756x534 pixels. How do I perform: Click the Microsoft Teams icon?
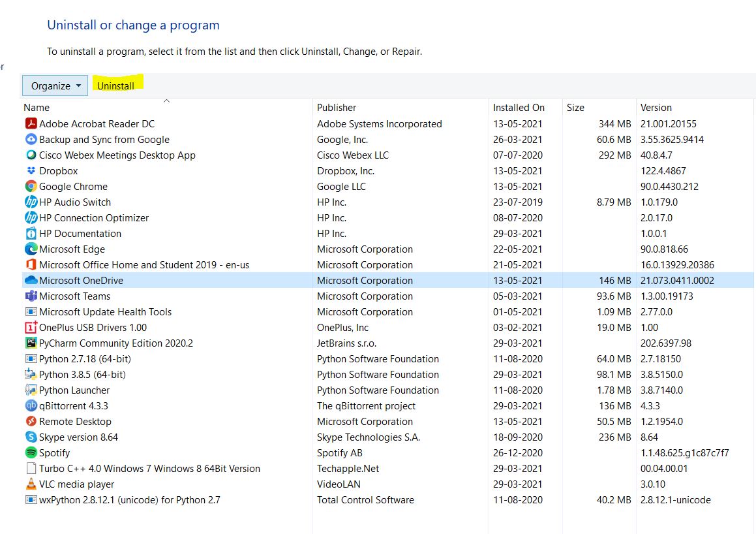[x=31, y=296]
